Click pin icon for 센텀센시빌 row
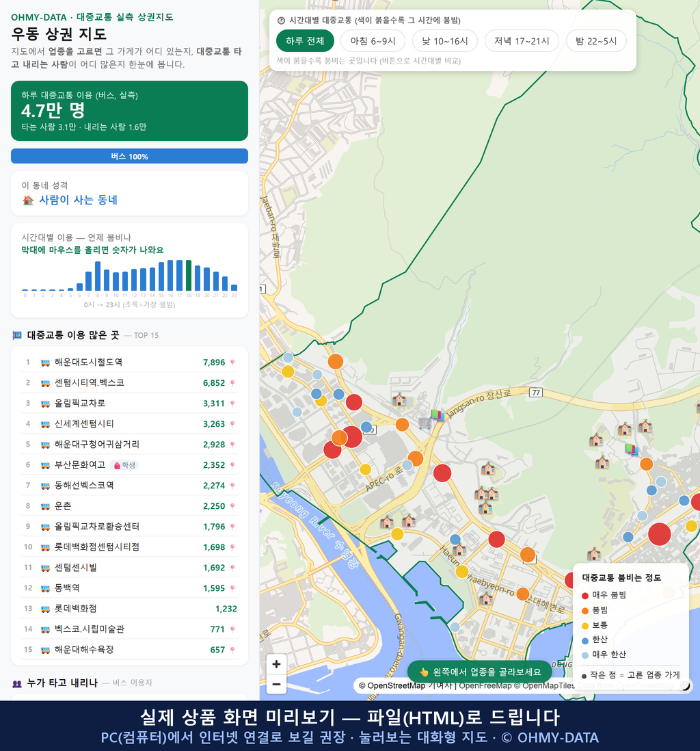This screenshot has width=700, height=751. tap(232, 568)
